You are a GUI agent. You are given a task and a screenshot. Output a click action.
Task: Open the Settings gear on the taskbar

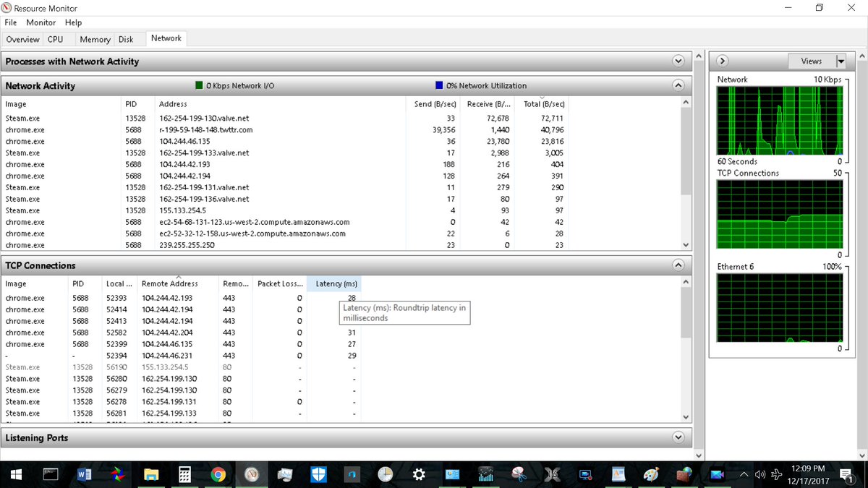click(x=419, y=475)
